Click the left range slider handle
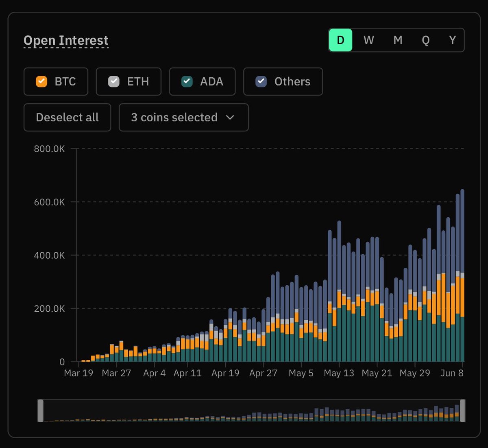Screen dimensions: 488x448 click(41, 411)
